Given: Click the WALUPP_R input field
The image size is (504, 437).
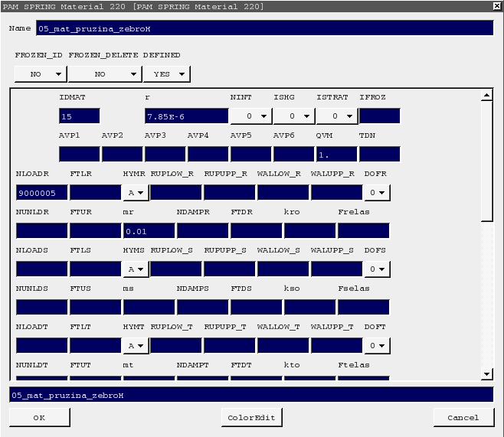Looking at the screenshot, I should point(337,193).
